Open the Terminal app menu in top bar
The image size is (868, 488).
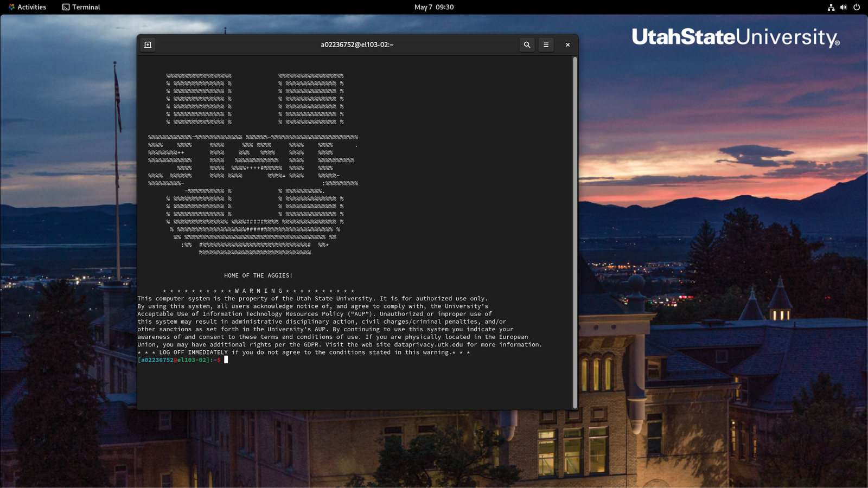coord(81,7)
